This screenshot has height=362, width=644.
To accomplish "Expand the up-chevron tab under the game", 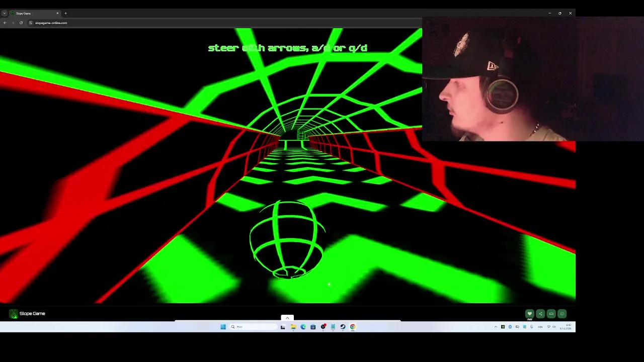I will click(x=287, y=318).
